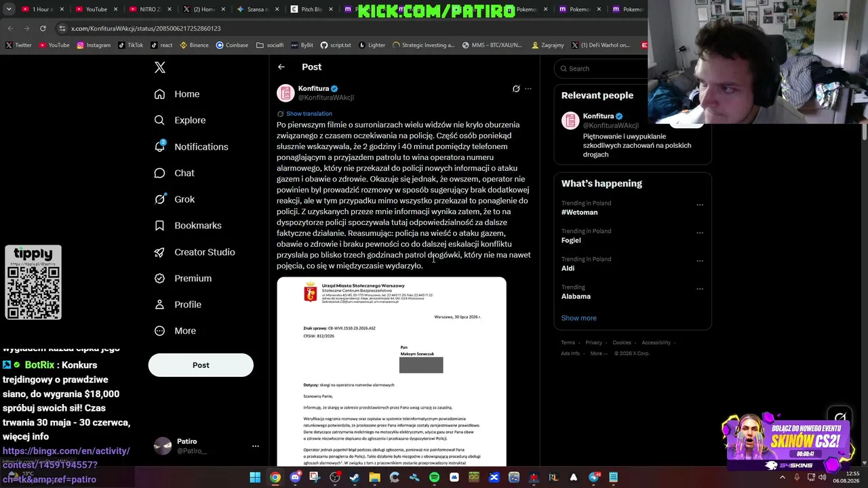This screenshot has width=868, height=488.
Task: Open the Aldi trending topic
Action: [568, 268]
